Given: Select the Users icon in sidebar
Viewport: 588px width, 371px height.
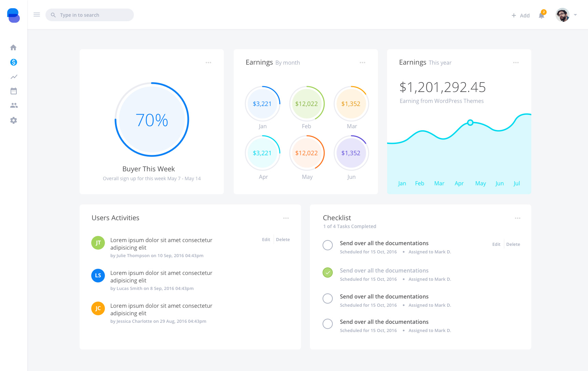Looking at the screenshot, I should click(x=14, y=105).
